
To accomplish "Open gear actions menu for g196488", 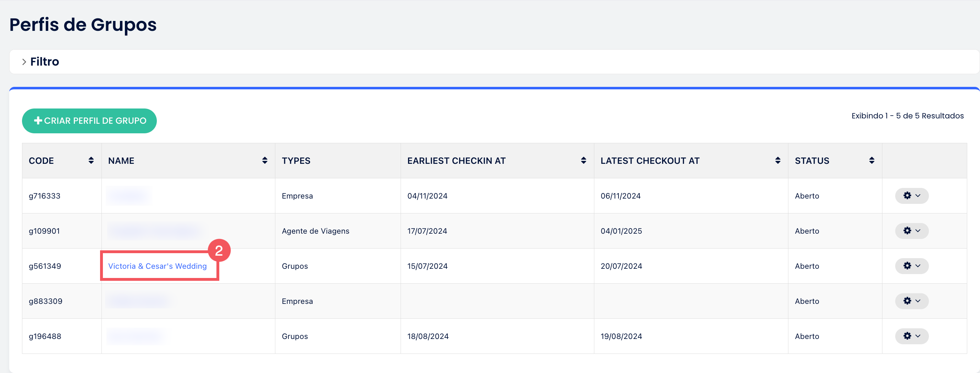I will (x=912, y=336).
